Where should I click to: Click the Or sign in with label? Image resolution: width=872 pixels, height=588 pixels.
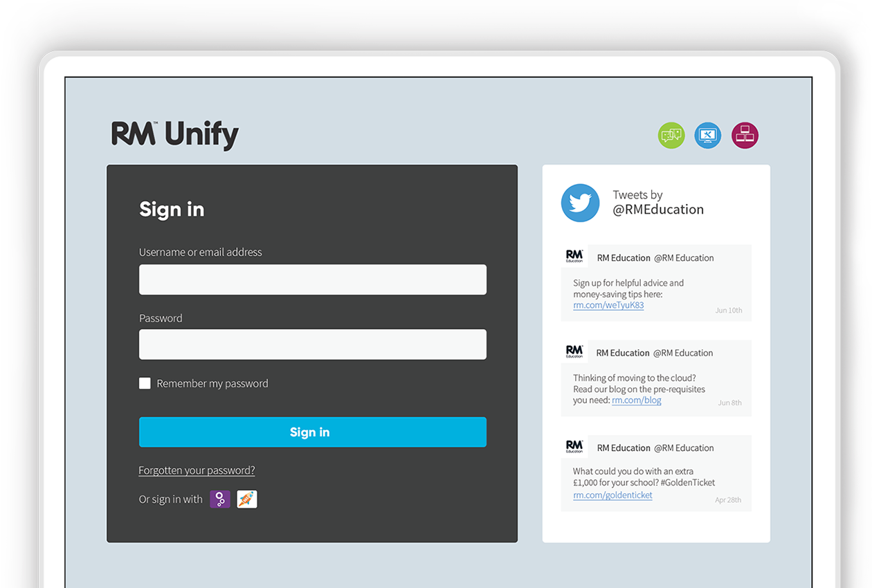pos(171,499)
